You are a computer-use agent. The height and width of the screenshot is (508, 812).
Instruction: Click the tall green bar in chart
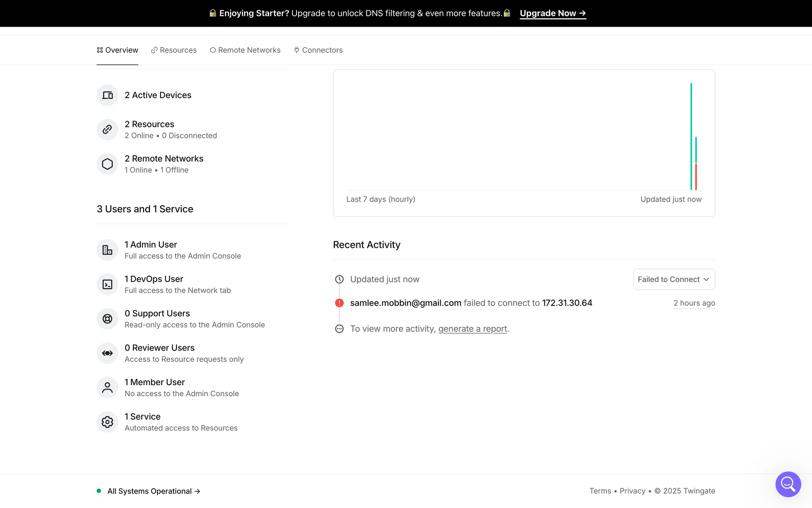(x=691, y=135)
